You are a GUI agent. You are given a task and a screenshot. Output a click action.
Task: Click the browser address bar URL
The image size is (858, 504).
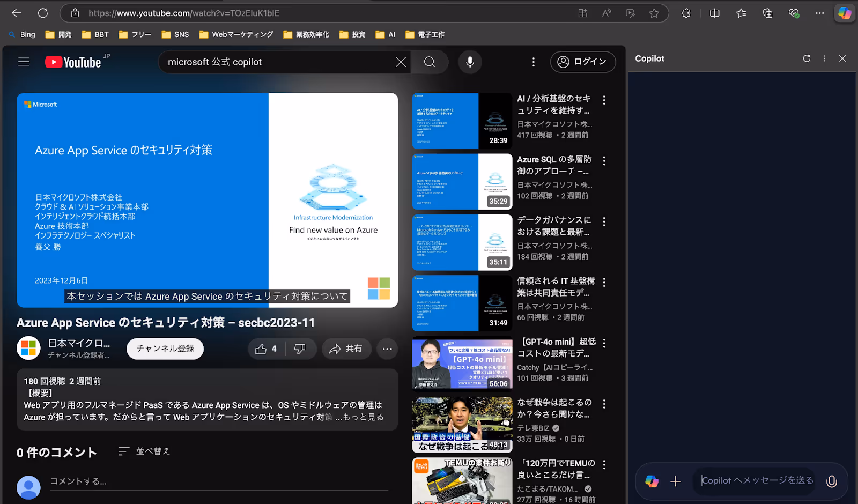coord(184,13)
